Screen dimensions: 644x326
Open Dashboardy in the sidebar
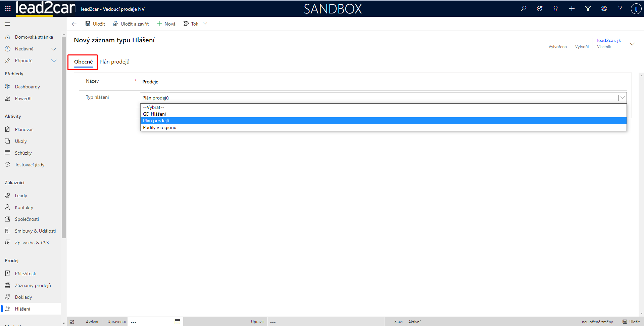pos(27,87)
